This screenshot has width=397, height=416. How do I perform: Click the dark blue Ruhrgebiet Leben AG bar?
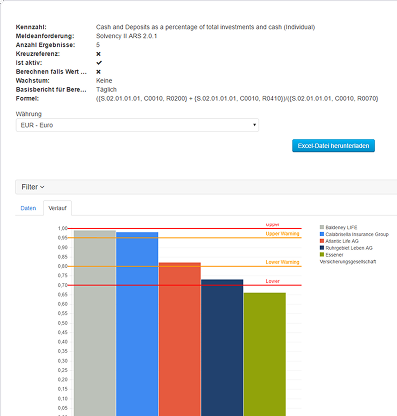click(222, 348)
